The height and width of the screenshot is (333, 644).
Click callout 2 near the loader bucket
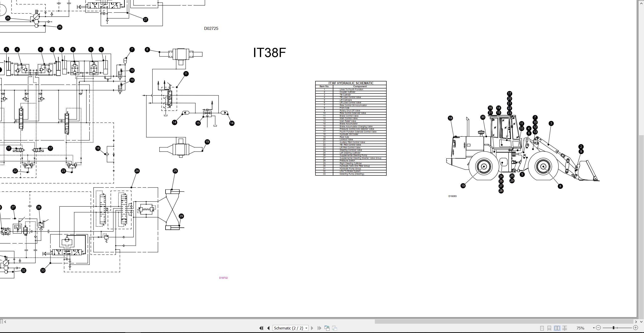point(581,147)
